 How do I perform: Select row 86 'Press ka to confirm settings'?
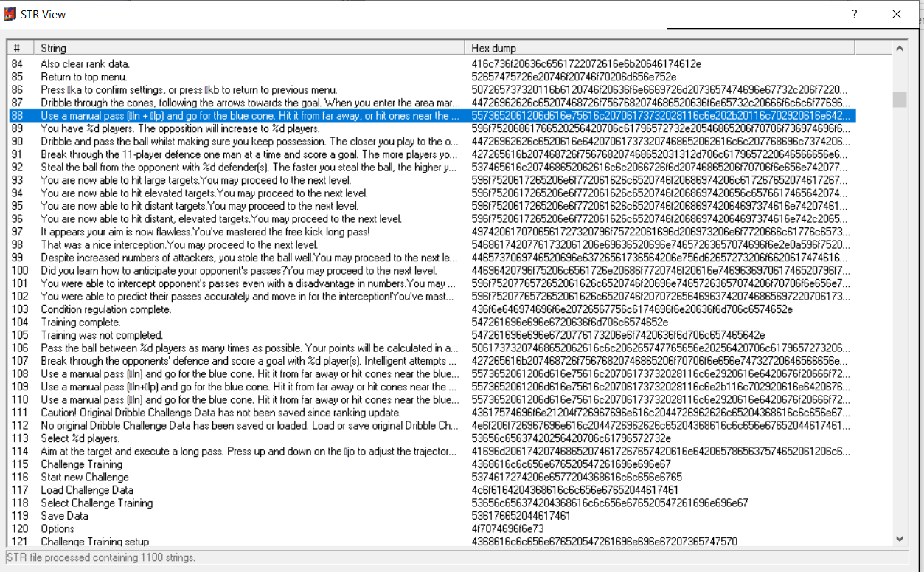pos(431,90)
